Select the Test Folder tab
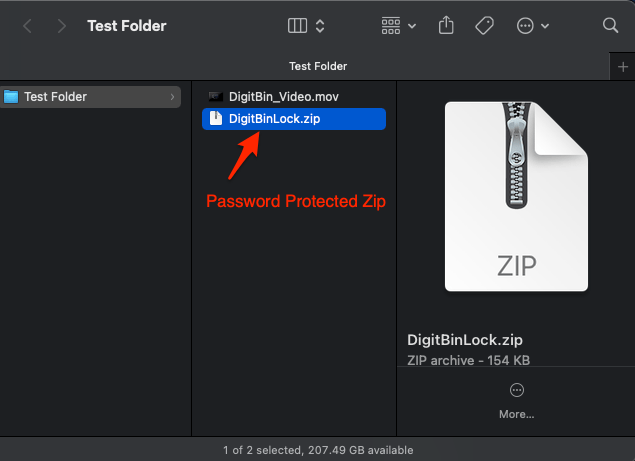 [x=316, y=66]
